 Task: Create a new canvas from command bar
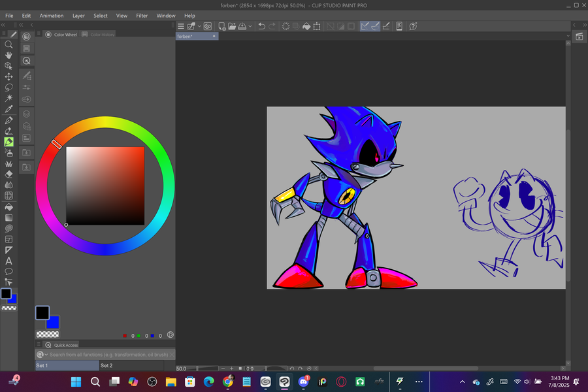(222, 26)
